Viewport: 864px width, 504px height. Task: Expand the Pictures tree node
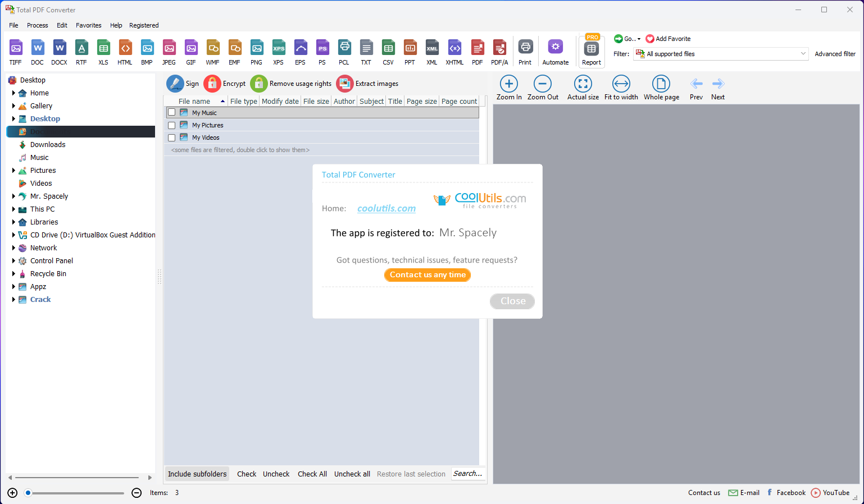tap(13, 171)
